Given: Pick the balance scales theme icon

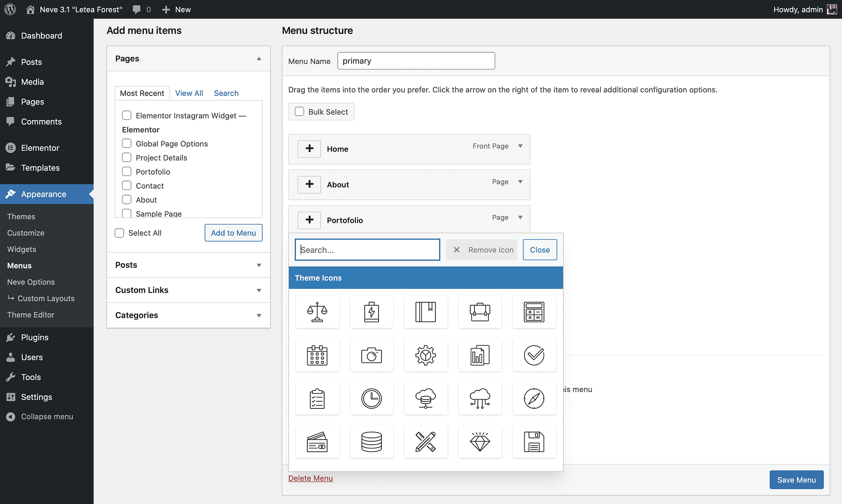Looking at the screenshot, I should (x=317, y=312).
